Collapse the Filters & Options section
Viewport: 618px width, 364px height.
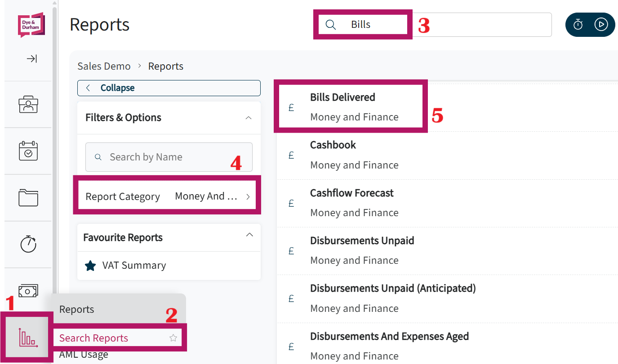click(x=248, y=118)
